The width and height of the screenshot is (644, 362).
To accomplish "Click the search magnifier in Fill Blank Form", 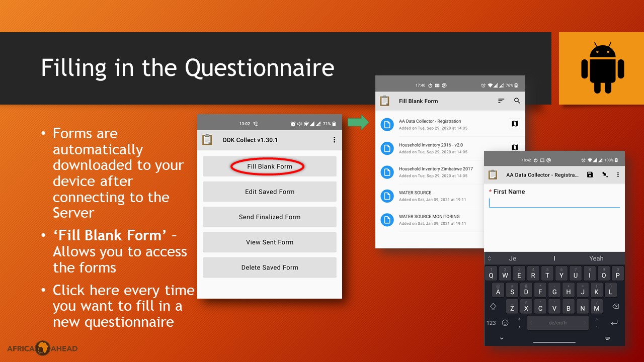I will pyautogui.click(x=517, y=101).
